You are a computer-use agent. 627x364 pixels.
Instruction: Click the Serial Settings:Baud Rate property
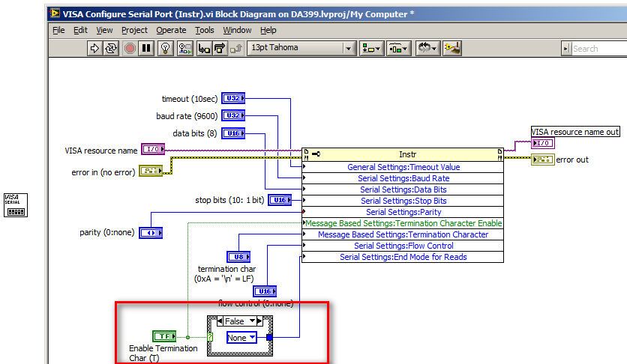(404, 178)
